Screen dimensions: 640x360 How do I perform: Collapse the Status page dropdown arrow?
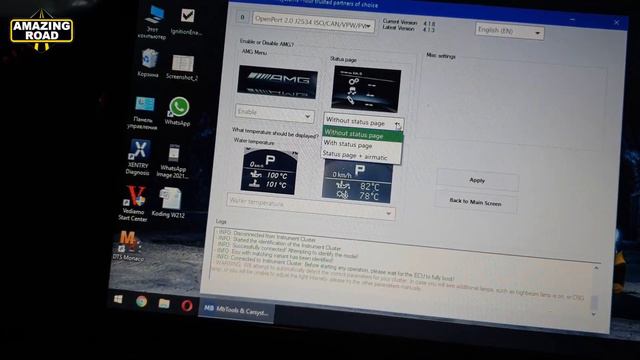(397, 124)
